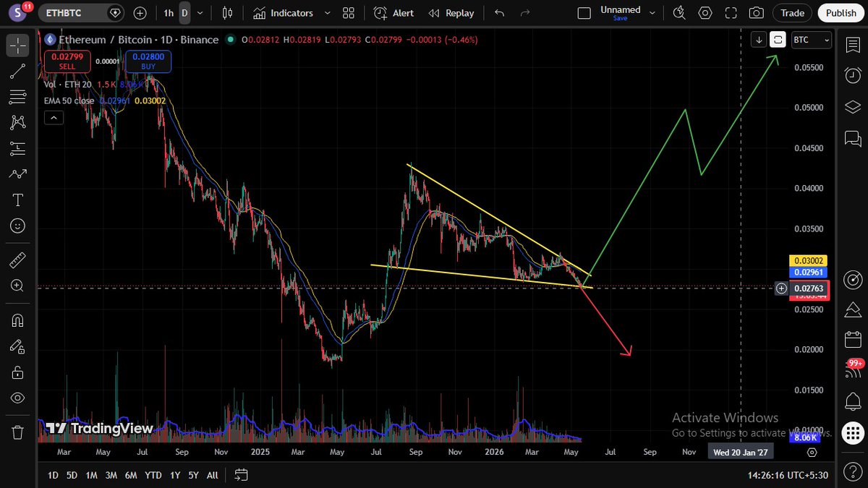Open the pine/community stacked triangles icon
Image resolution: width=868 pixels, height=488 pixels.
tap(853, 309)
